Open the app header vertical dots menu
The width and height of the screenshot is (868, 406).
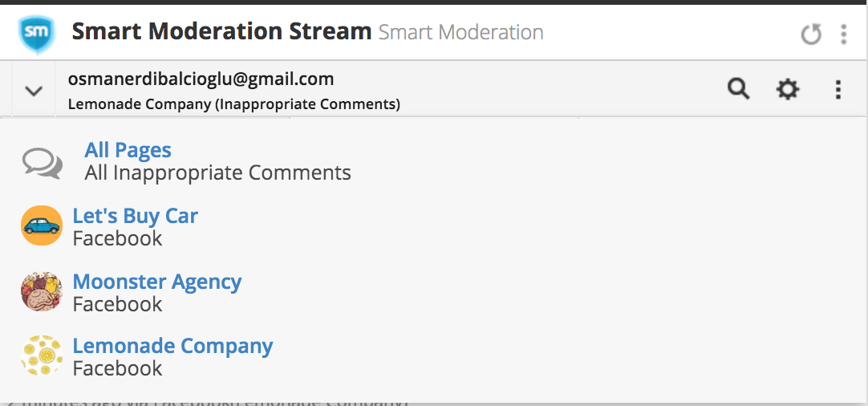(844, 35)
